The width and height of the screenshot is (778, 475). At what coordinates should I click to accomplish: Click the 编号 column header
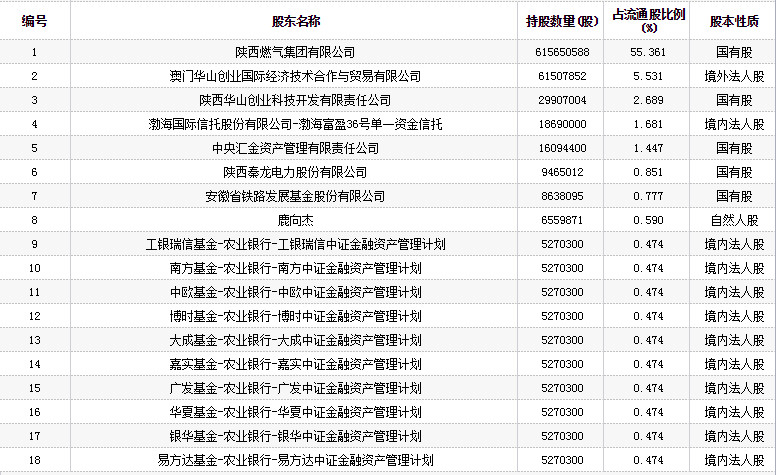(34, 21)
